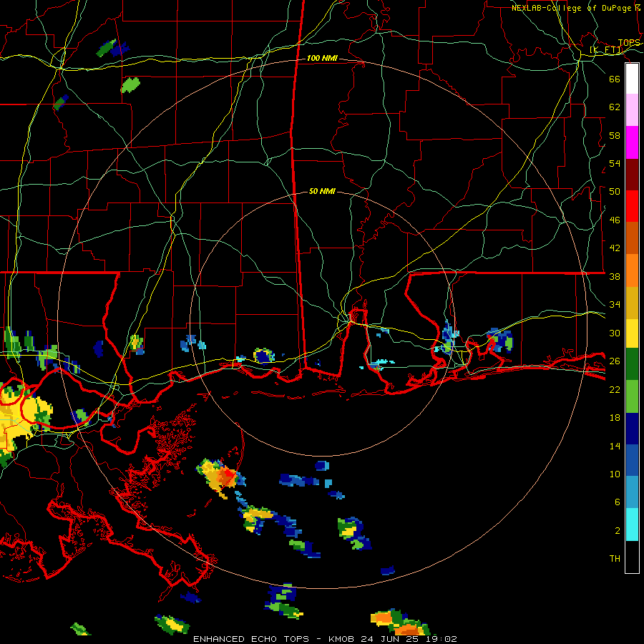
Task: Select the '50' legend number
Action: click(615, 192)
